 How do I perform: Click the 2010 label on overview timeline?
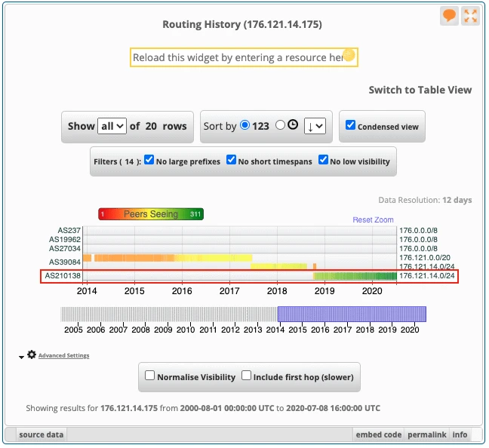pos(186,330)
